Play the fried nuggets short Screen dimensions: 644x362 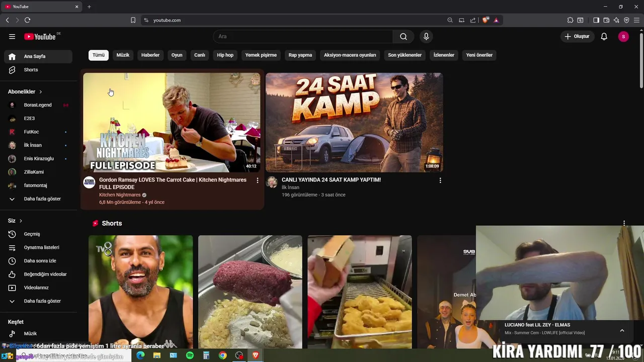tap(360, 292)
